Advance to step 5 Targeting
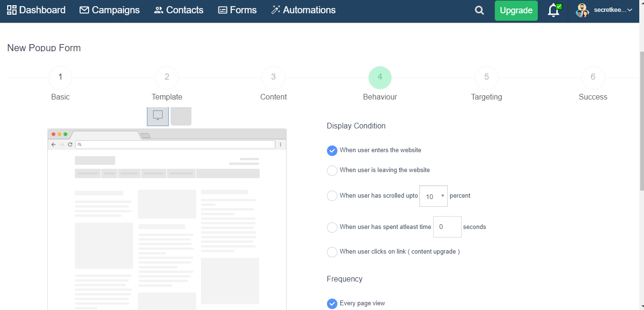 click(487, 78)
